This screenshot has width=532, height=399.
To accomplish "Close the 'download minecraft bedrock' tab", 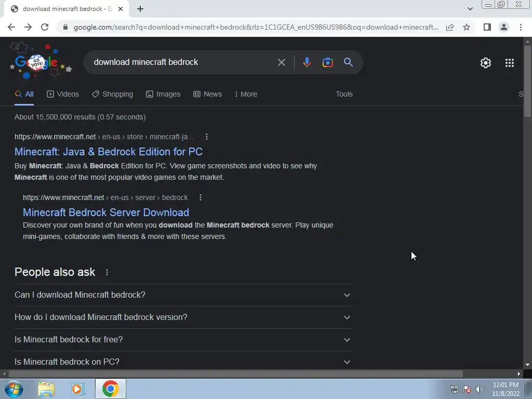I will [121, 9].
